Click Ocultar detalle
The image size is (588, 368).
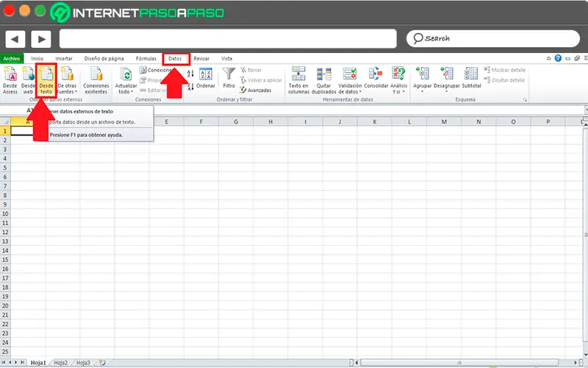pos(504,80)
